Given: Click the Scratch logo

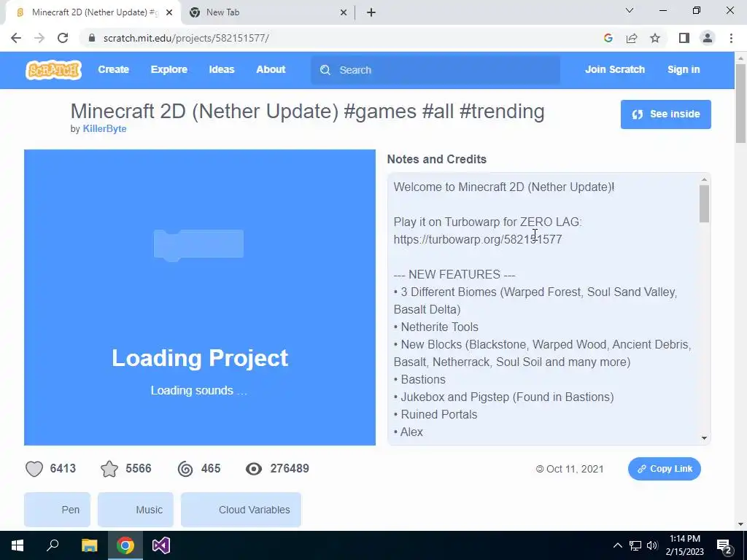Looking at the screenshot, I should (x=53, y=70).
